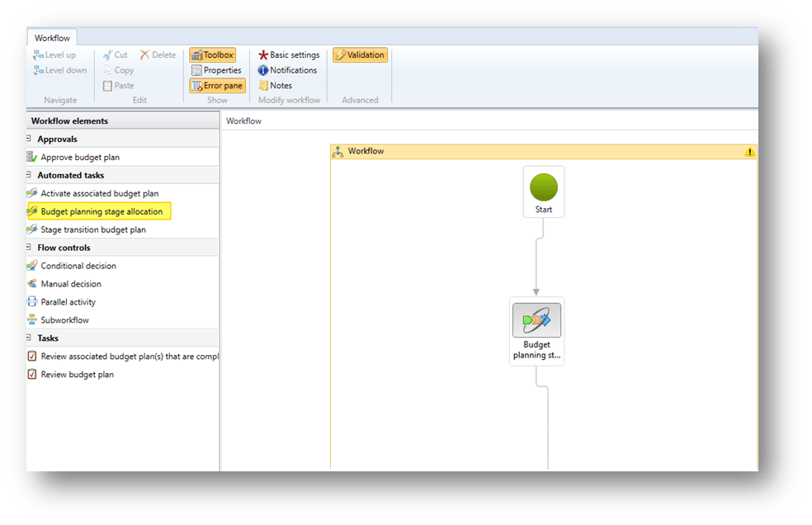
Task: Toggle the Toolbox pane button
Action: click(213, 55)
